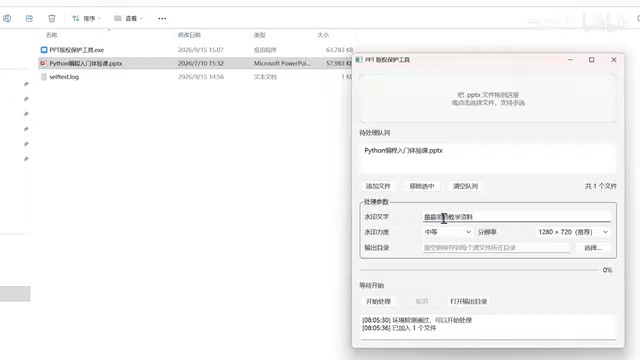Click the PowerPoint icon of the Python pptx file
Screen dimensions: 640x360
[x=43, y=63]
